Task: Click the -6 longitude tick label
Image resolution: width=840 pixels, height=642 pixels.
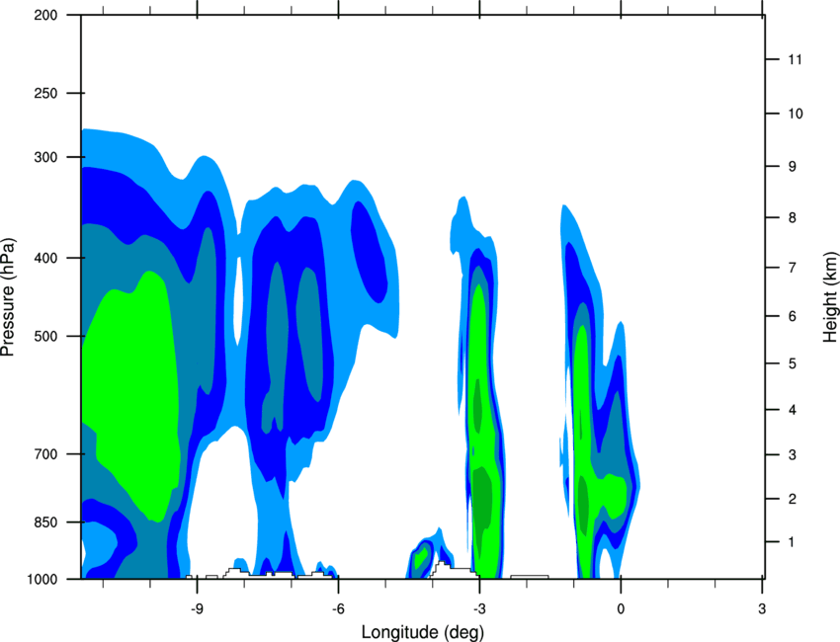Action: click(338, 609)
